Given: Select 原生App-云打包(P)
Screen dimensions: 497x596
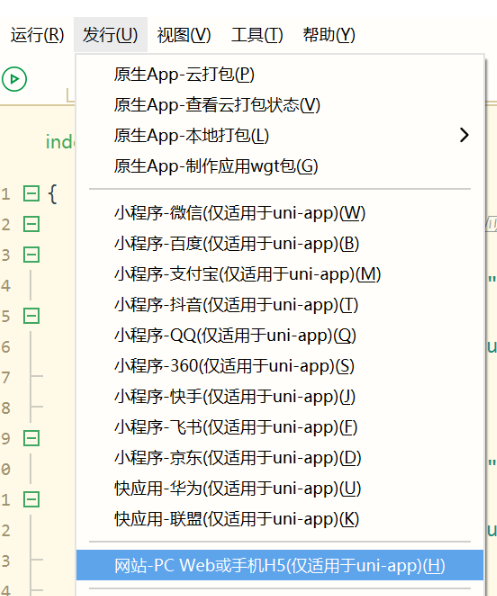Looking at the screenshot, I should click(x=280, y=74).
